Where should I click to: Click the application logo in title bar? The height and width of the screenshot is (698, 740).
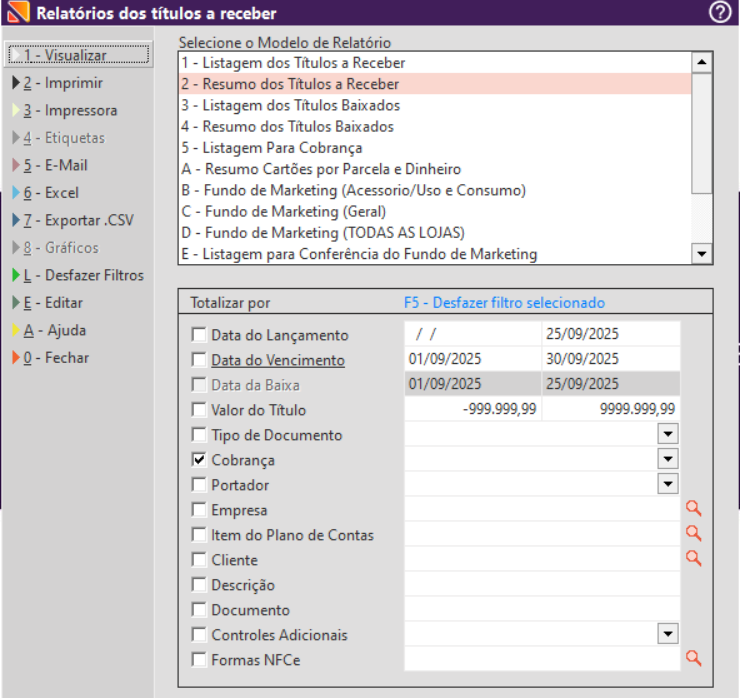[18, 12]
